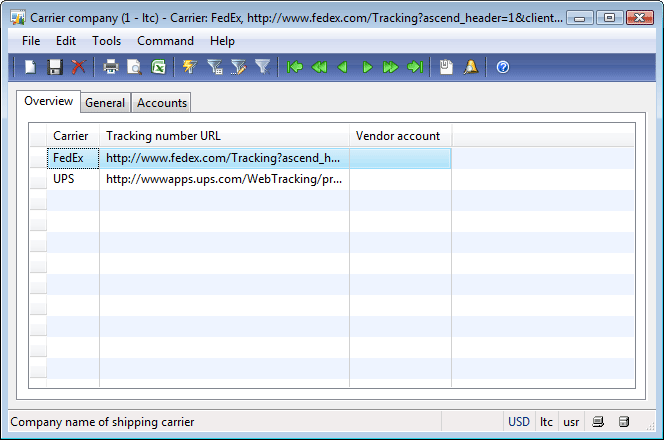Open the Command menu

(x=166, y=41)
